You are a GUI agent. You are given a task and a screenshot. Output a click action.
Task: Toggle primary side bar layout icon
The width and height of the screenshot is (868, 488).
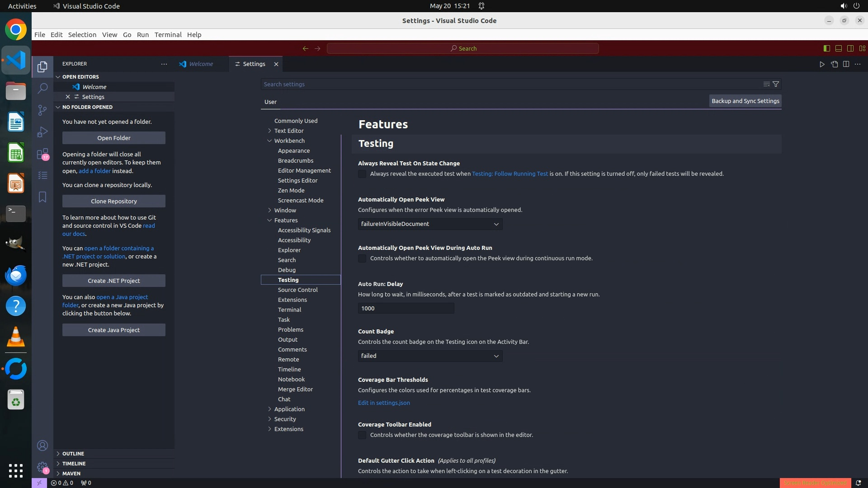pyautogui.click(x=827, y=48)
